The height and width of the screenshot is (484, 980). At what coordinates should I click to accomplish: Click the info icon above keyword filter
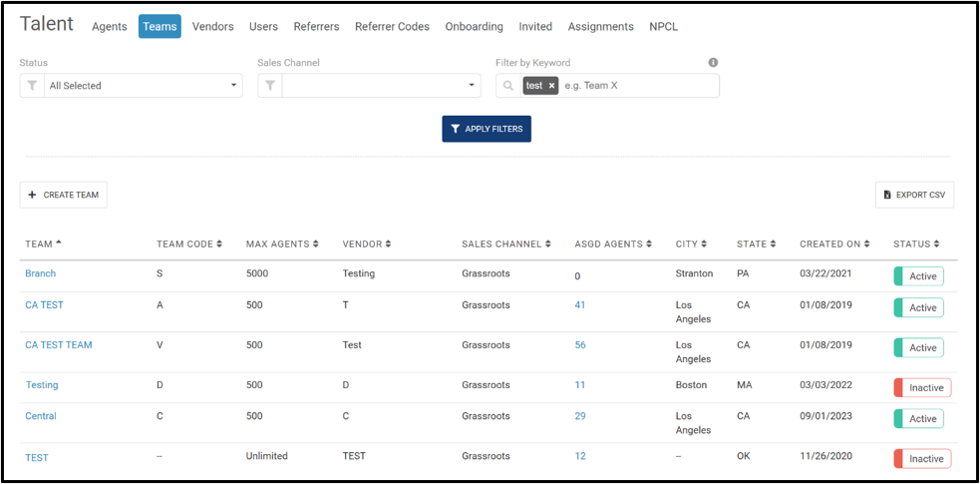coord(713,63)
